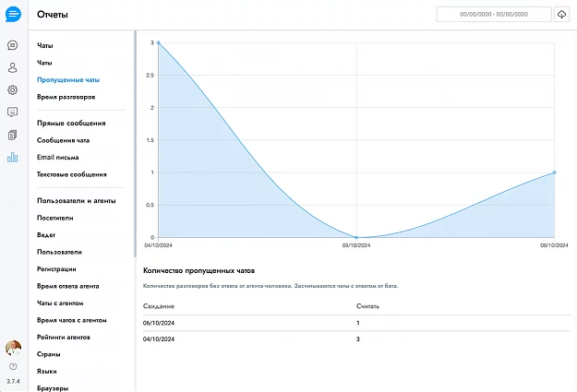Click the app logo at top left
Image resolution: width=577 pixels, height=392 pixels.
click(x=13, y=14)
